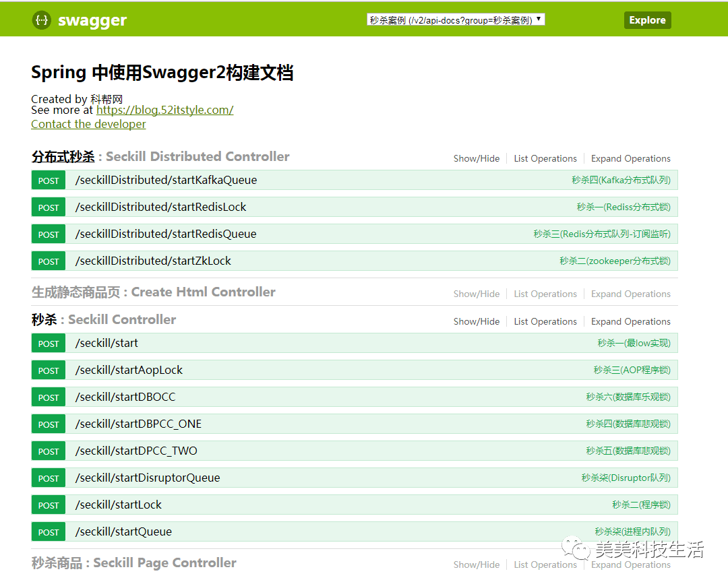Click POST badge for startAopLock
Screen dimensions: 728x582
tap(49, 370)
